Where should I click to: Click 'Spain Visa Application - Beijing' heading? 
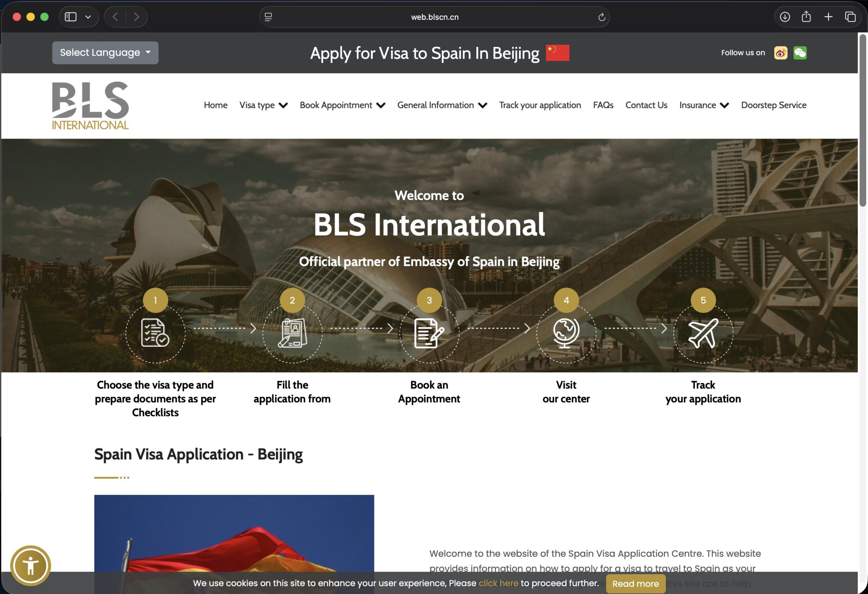point(198,454)
